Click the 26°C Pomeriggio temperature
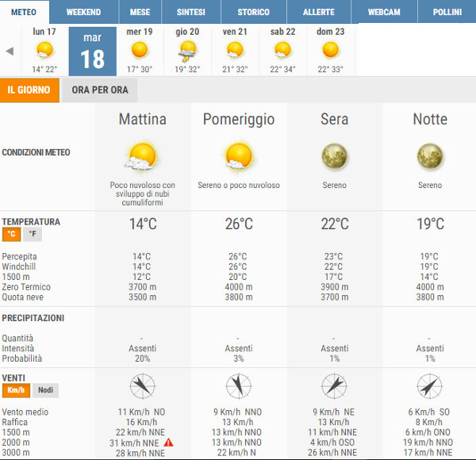The height and width of the screenshot is (460, 476). (x=239, y=224)
